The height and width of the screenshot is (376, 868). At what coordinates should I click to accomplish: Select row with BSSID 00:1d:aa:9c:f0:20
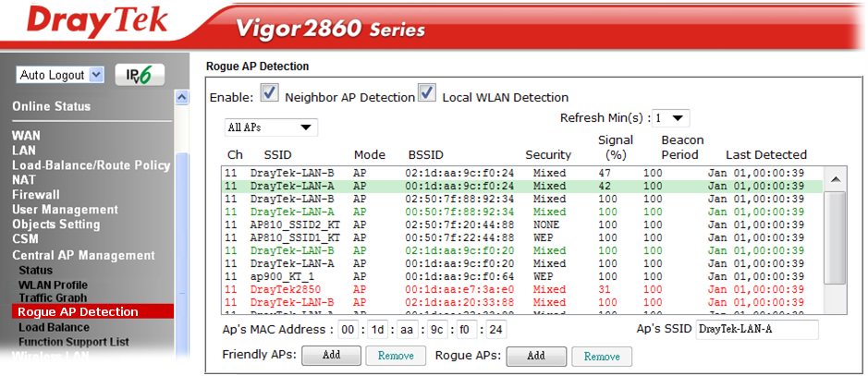[x=521, y=263]
